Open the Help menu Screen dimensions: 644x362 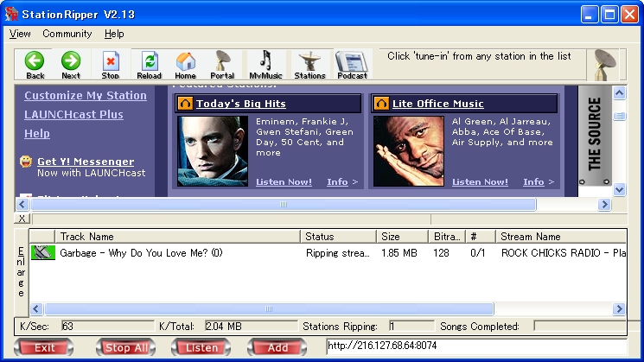point(114,34)
